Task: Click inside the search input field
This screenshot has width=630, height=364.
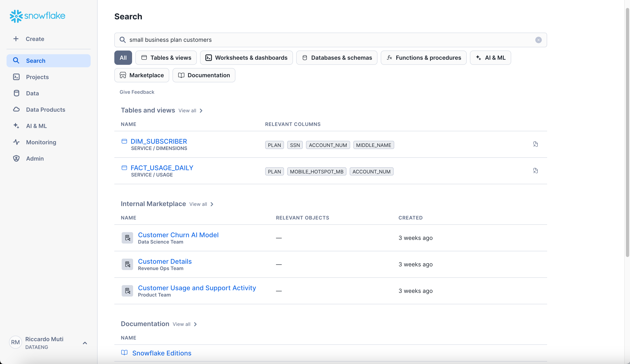Action: click(x=325, y=40)
